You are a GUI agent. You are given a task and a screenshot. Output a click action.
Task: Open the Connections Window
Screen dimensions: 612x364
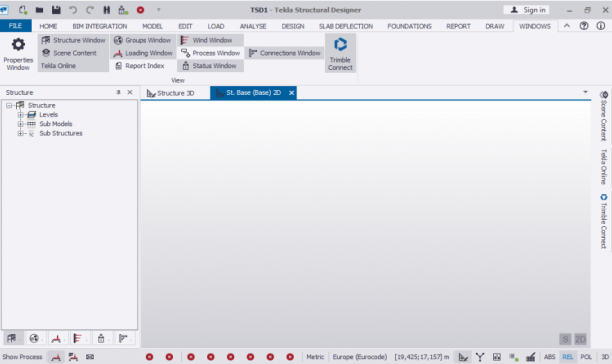click(x=285, y=53)
